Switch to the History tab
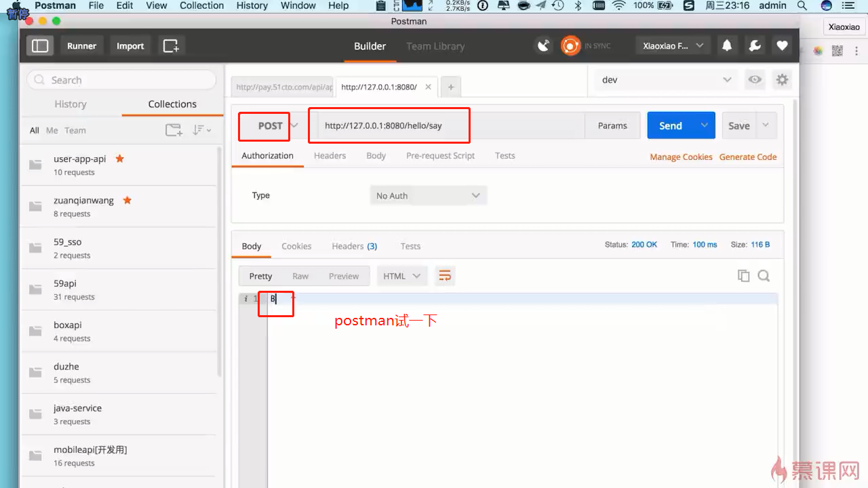 [71, 104]
